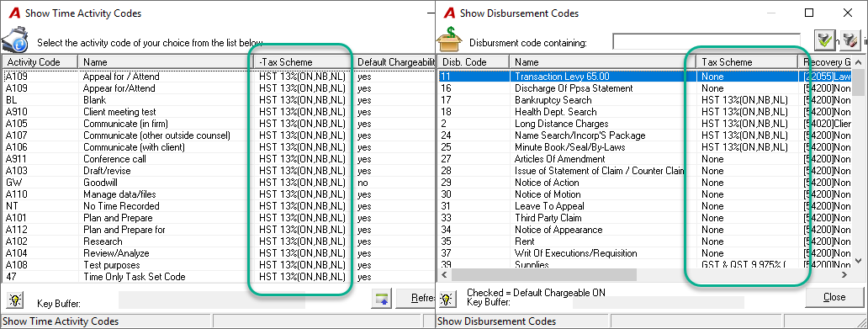Click the clear filter eraser icon
Screen dimensions: 868x329
(849, 40)
